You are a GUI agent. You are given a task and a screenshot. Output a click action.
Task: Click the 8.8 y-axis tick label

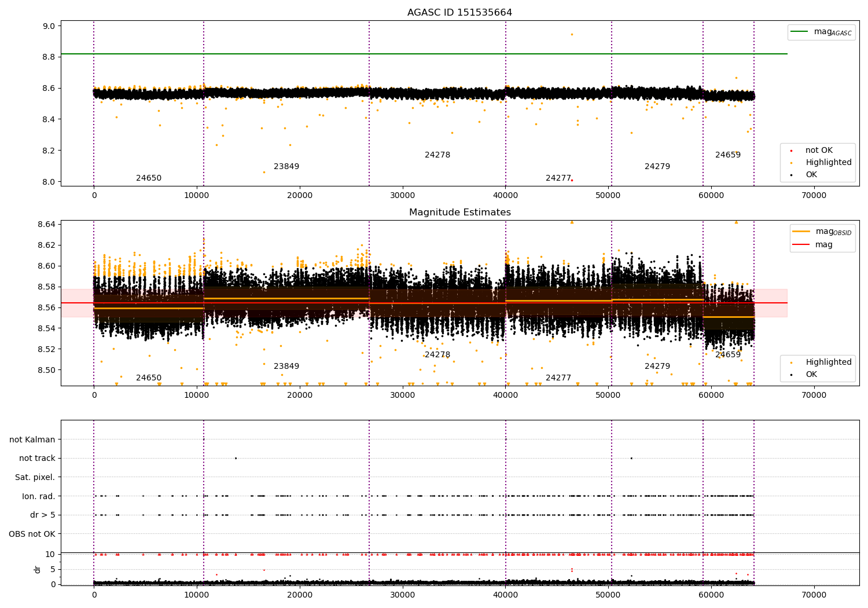[x=49, y=57]
